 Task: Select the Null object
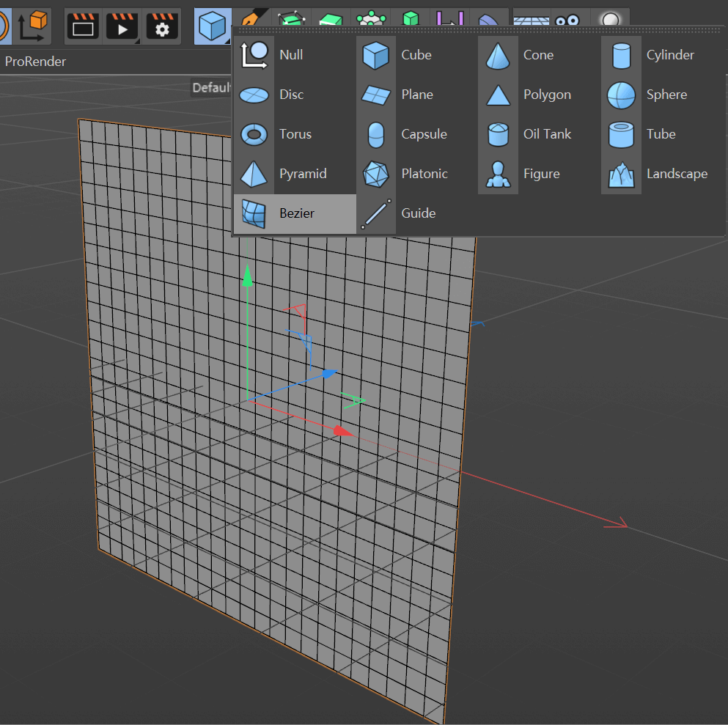tap(295, 55)
